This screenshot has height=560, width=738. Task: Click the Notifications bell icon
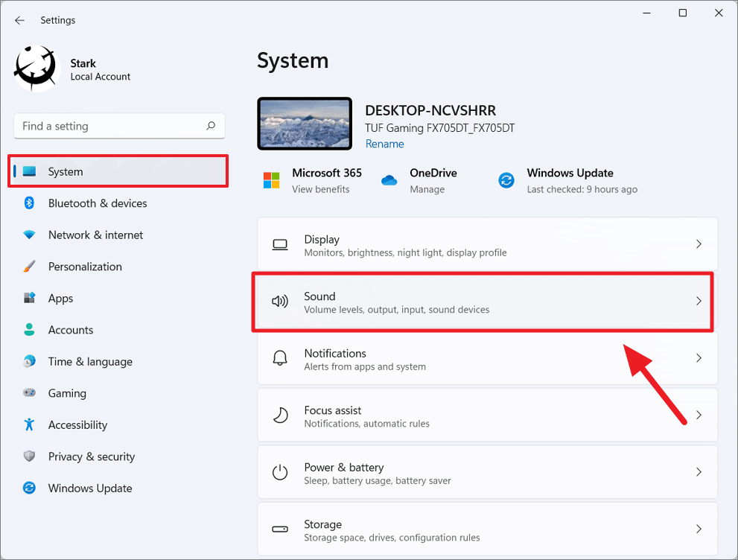pyautogui.click(x=279, y=358)
